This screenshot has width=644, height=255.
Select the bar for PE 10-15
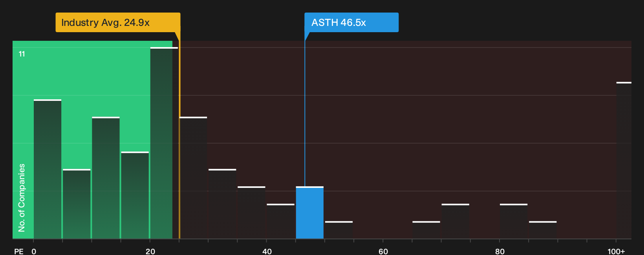pyautogui.click(x=106, y=178)
